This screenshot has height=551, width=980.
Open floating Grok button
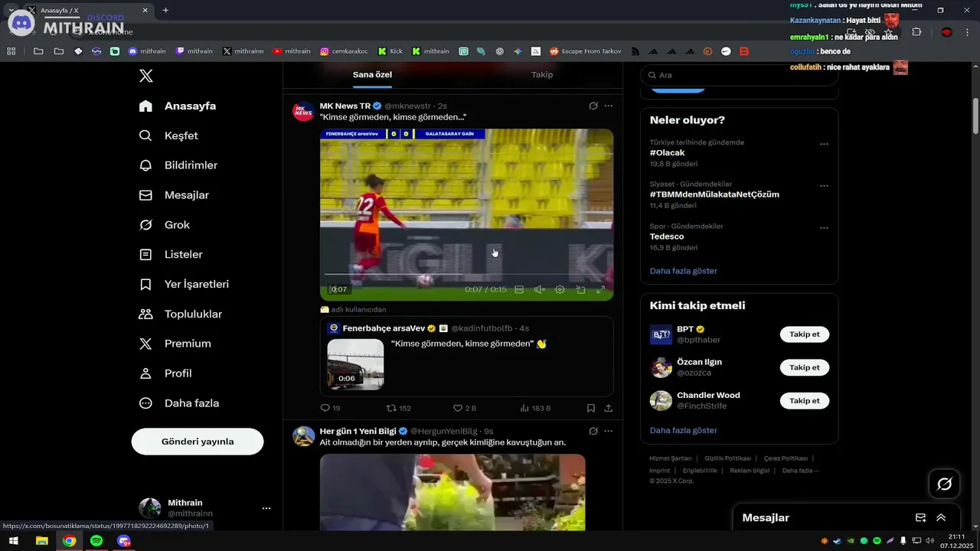tap(945, 484)
